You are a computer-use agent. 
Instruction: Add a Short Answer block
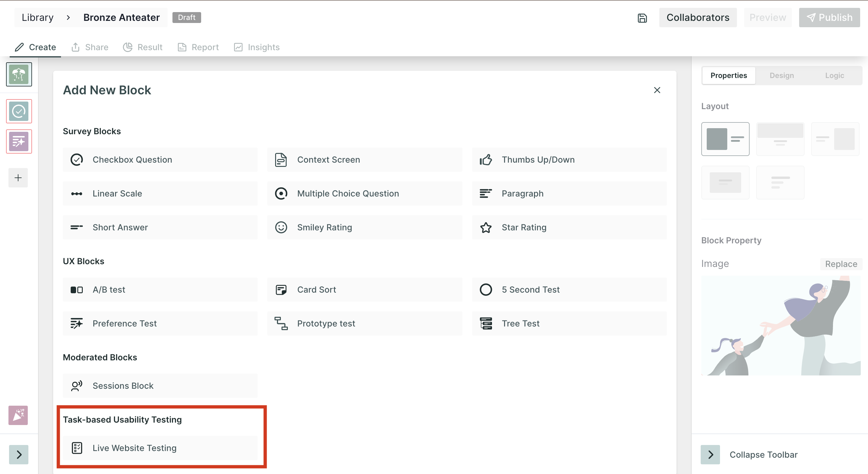coord(160,227)
